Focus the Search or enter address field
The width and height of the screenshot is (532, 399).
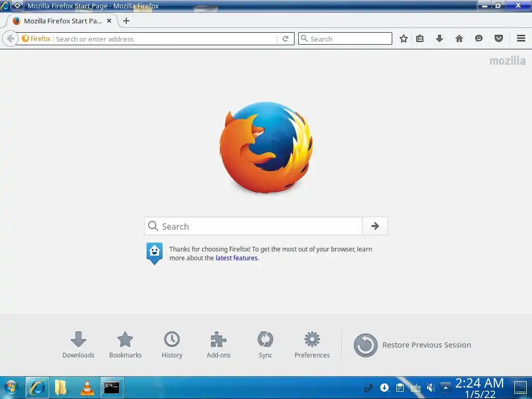pos(166,38)
